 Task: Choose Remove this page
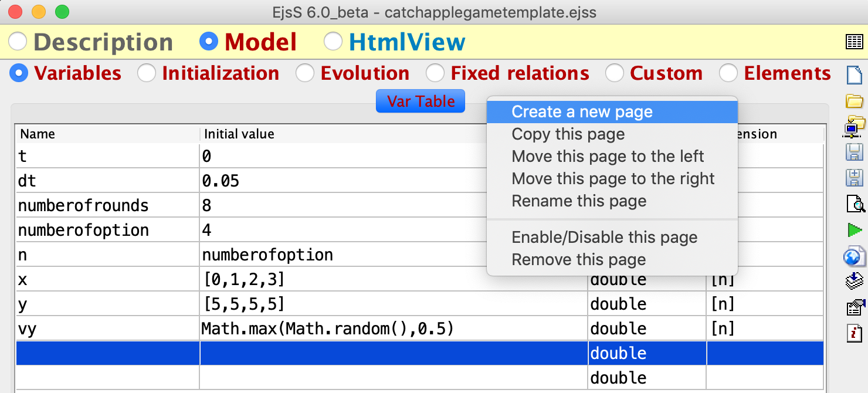pos(612,259)
